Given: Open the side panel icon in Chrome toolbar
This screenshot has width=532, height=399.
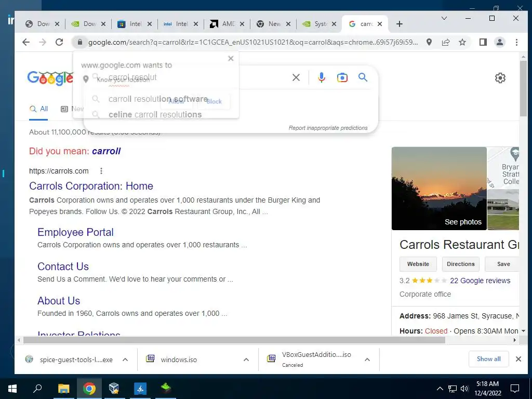Looking at the screenshot, I should pos(483,42).
